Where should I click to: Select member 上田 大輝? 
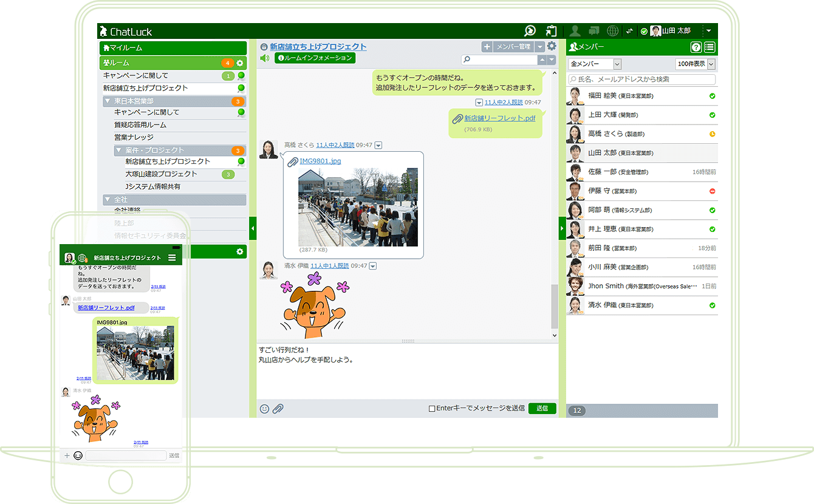pyautogui.click(x=641, y=115)
